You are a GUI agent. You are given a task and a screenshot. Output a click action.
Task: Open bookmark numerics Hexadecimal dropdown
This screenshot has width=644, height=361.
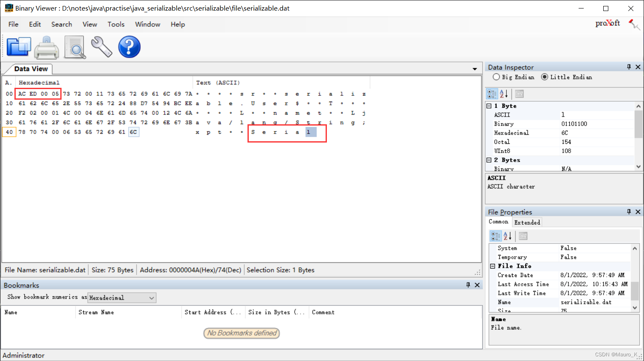point(122,298)
